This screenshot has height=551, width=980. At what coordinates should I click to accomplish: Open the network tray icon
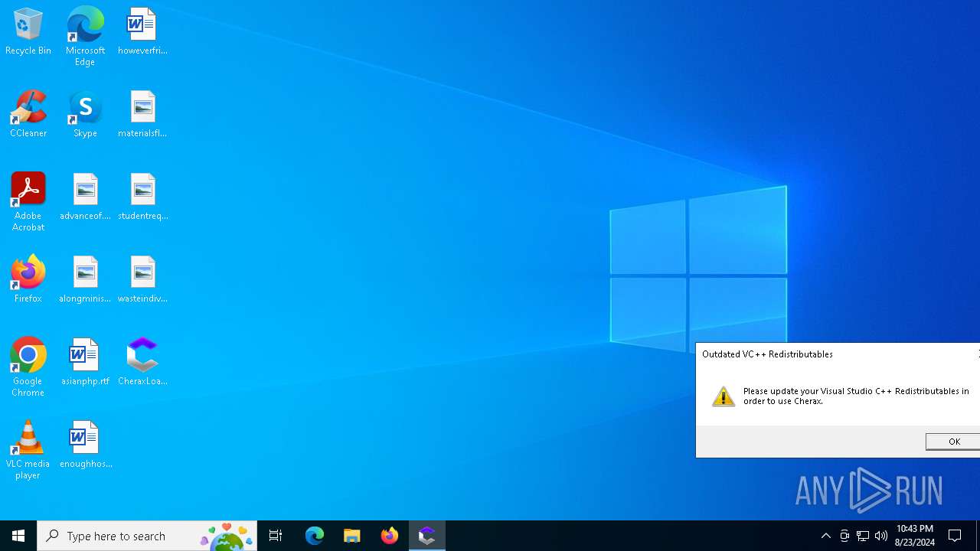point(863,536)
